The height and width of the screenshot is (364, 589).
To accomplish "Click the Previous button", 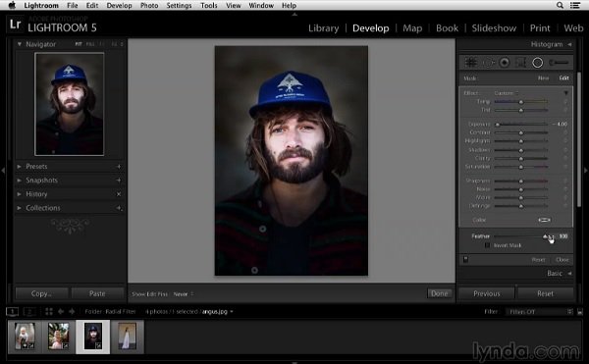I will [487, 293].
